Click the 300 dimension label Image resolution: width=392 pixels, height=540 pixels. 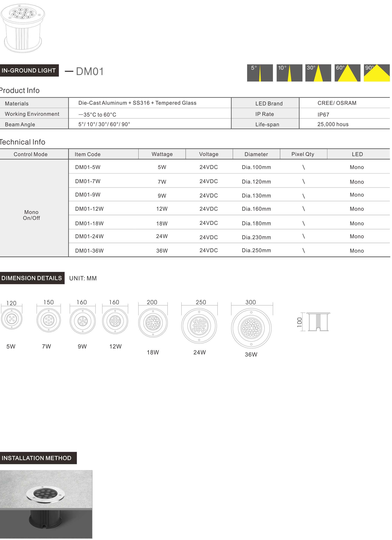pyautogui.click(x=251, y=302)
